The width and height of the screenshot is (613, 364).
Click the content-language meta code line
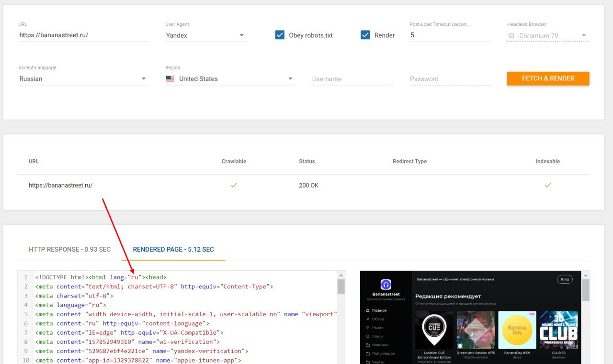122,323
